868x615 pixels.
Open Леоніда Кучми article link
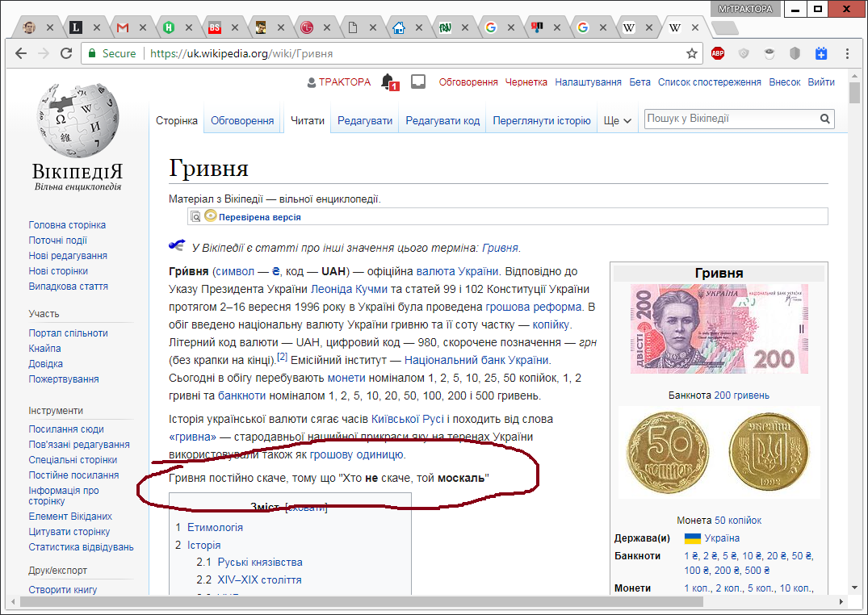[x=350, y=290]
